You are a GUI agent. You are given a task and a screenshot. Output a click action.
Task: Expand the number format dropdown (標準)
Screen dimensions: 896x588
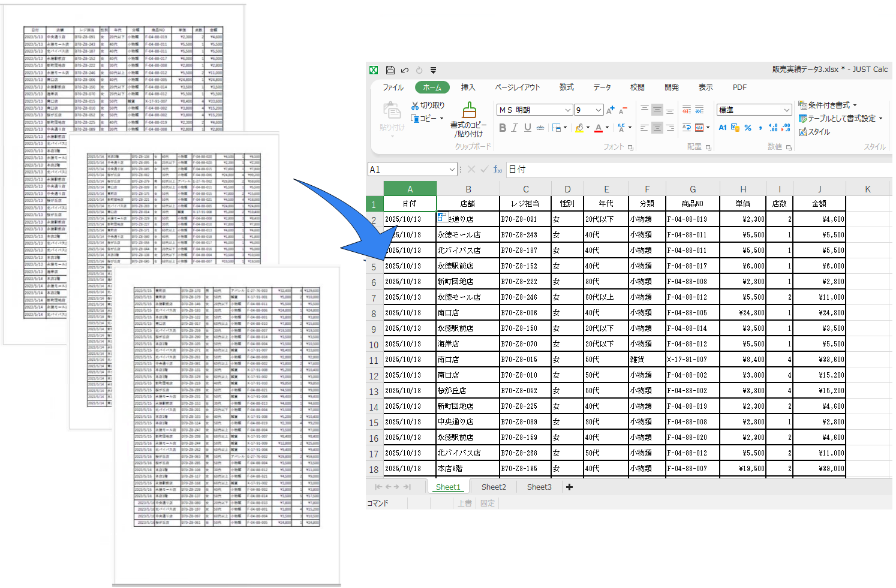(x=786, y=110)
